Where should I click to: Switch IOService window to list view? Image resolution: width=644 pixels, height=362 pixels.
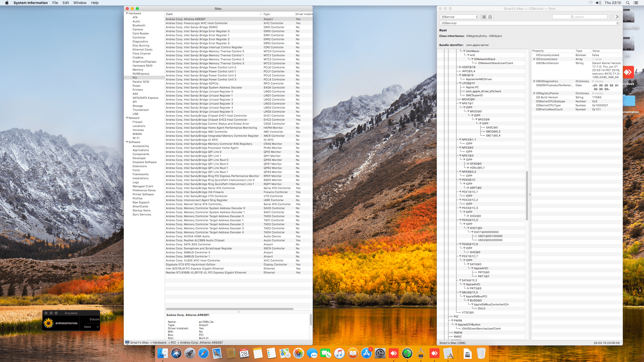(x=484, y=17)
